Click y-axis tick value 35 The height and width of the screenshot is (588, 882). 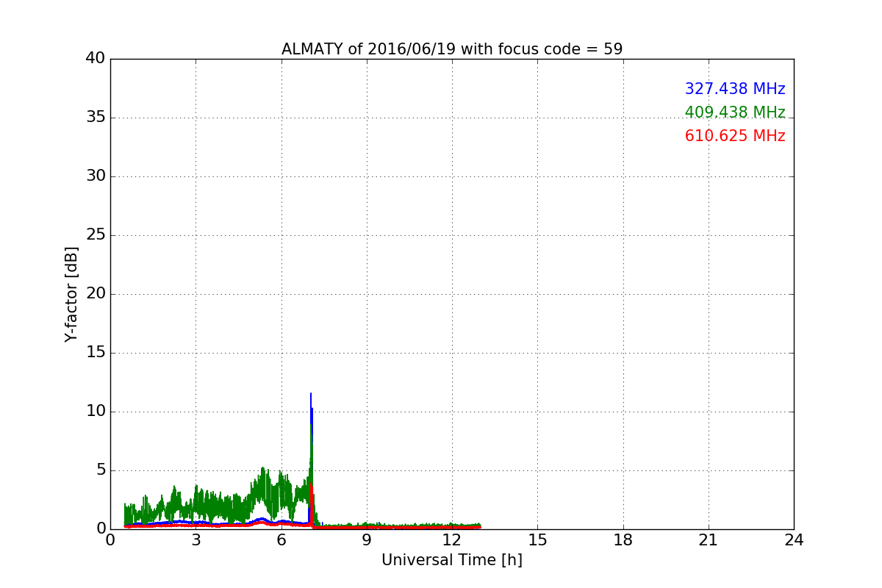(96, 118)
